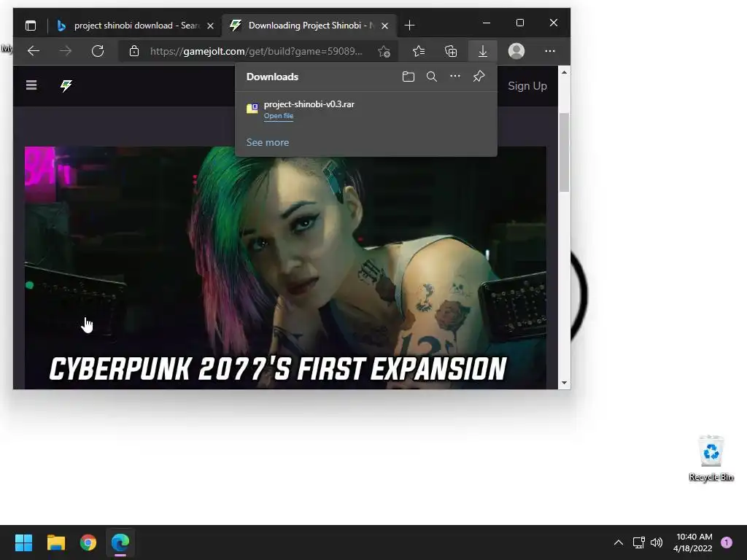Close the Downloading Project Shinobi tab

point(384,26)
